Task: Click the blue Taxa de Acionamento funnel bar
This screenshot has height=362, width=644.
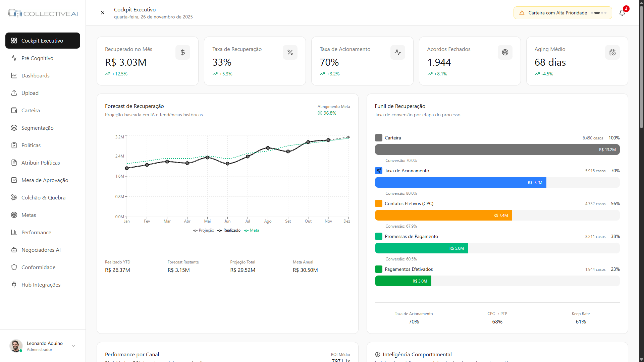Action: coord(460,182)
